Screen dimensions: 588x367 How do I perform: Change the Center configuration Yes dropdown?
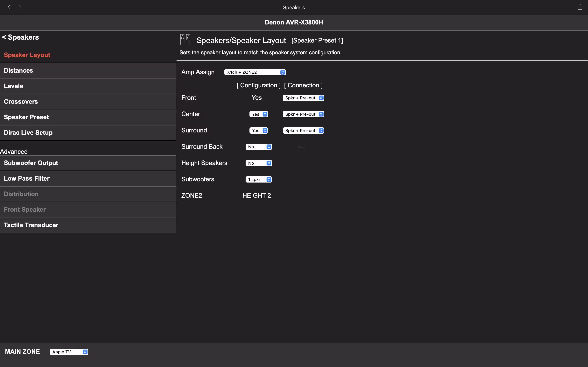click(x=259, y=114)
